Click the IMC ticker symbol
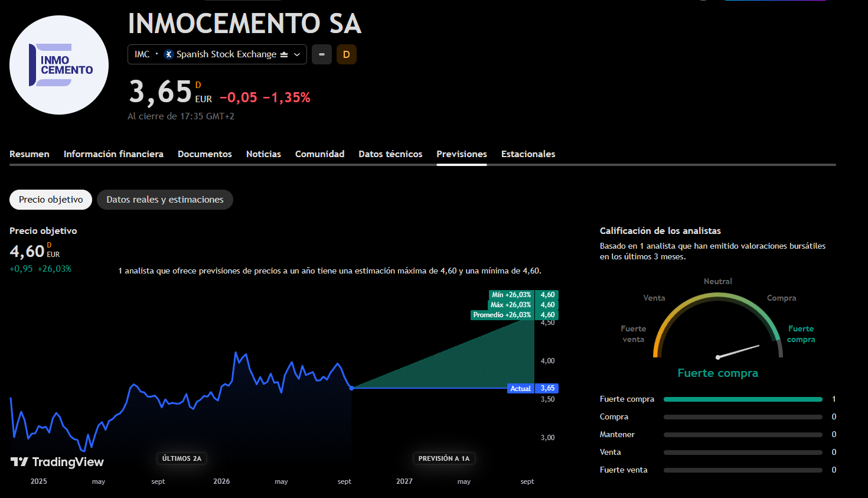Image resolution: width=868 pixels, height=498 pixels. click(142, 54)
